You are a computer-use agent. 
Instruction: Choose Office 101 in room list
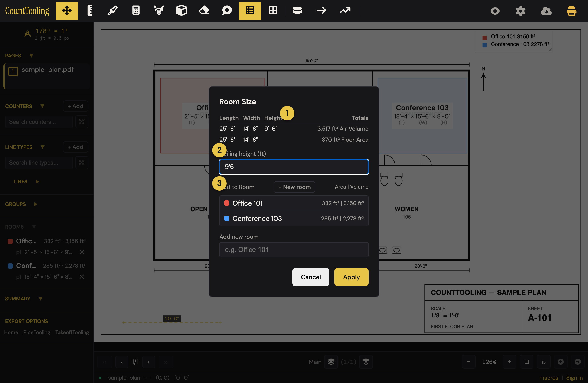(294, 203)
